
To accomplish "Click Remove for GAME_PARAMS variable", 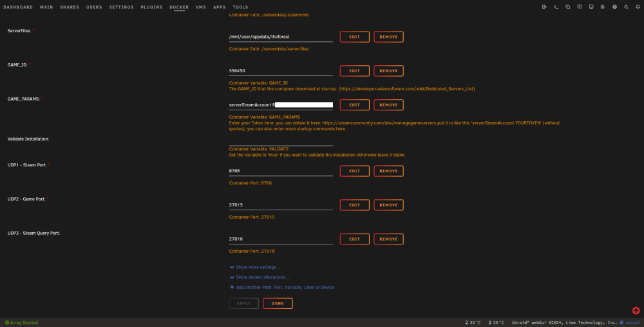I will pyautogui.click(x=388, y=105).
